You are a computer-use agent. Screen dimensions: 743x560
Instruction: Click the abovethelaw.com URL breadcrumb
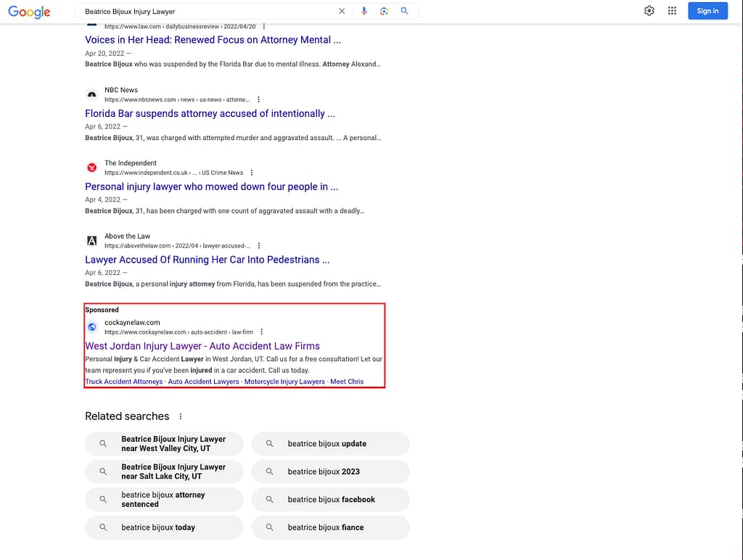pos(177,246)
